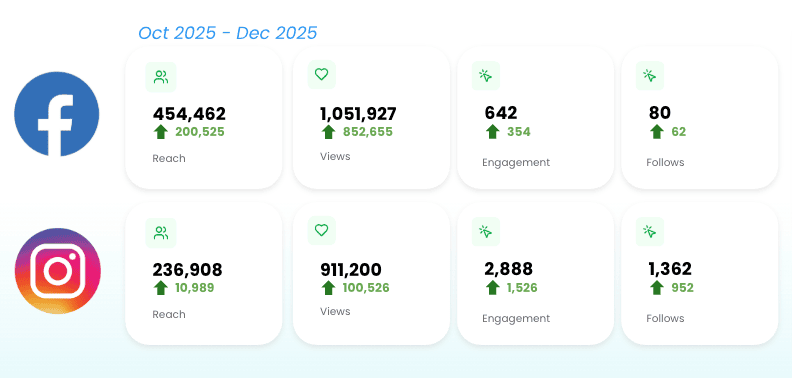This screenshot has height=378, width=792.
Task: Click the Facebook logo icon
Action: [57, 114]
